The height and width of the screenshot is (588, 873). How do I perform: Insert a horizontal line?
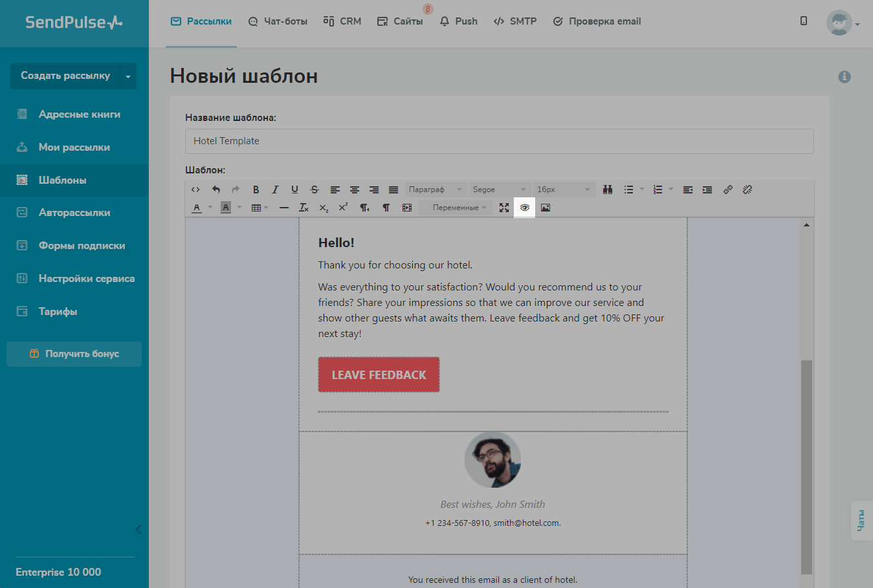pyautogui.click(x=284, y=208)
